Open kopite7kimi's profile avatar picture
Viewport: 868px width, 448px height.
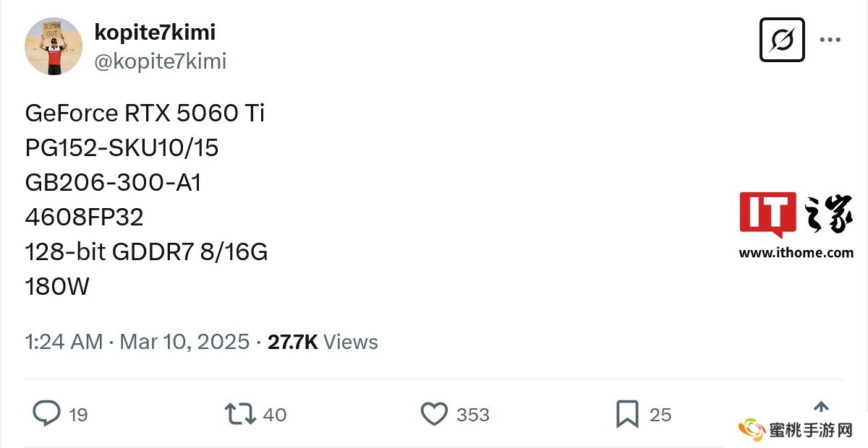[x=54, y=46]
